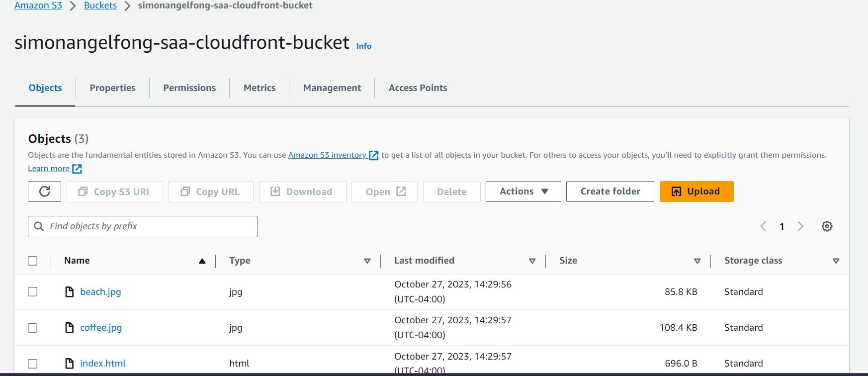This screenshot has width=868, height=376.
Task: Check the box for coffee.jpg
Action: coord(33,328)
